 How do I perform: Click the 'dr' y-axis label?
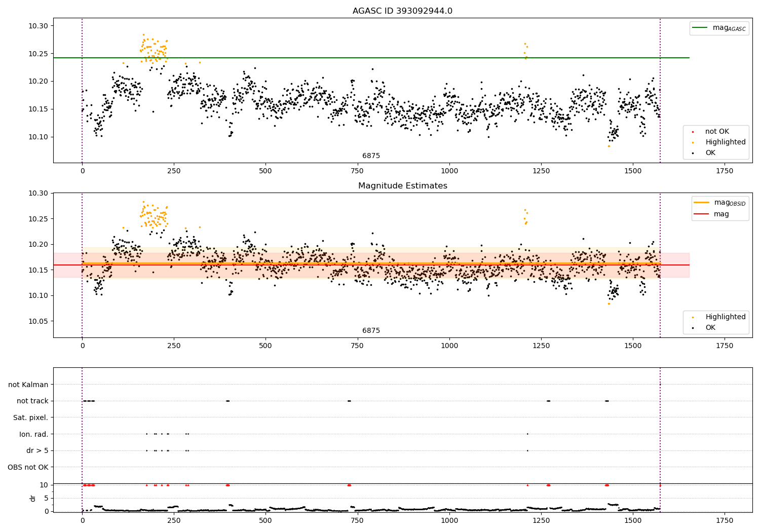tap(33, 499)
